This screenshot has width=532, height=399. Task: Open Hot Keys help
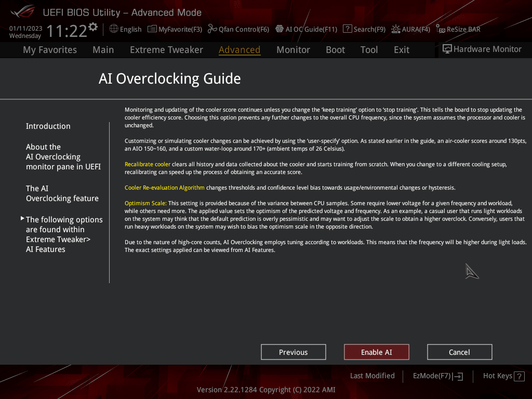click(x=503, y=376)
